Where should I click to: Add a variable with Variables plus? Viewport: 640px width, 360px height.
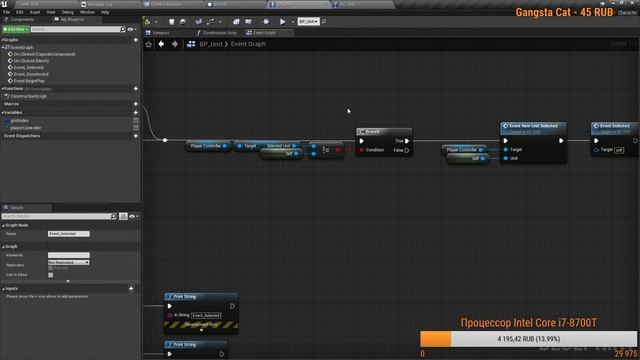click(x=136, y=112)
